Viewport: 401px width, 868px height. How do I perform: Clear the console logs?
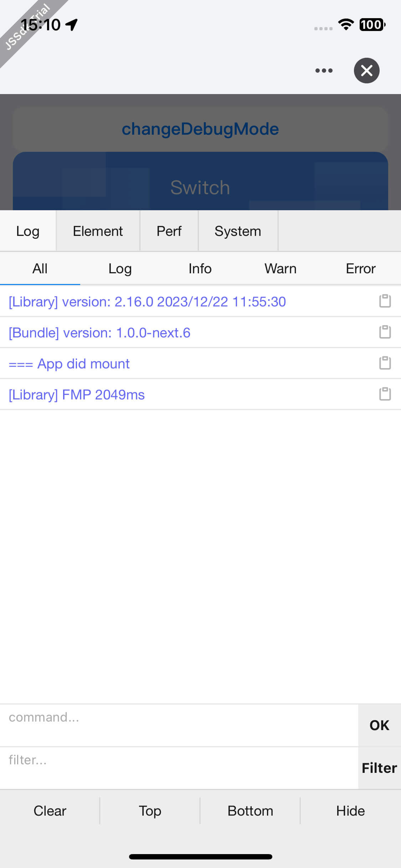(x=50, y=811)
